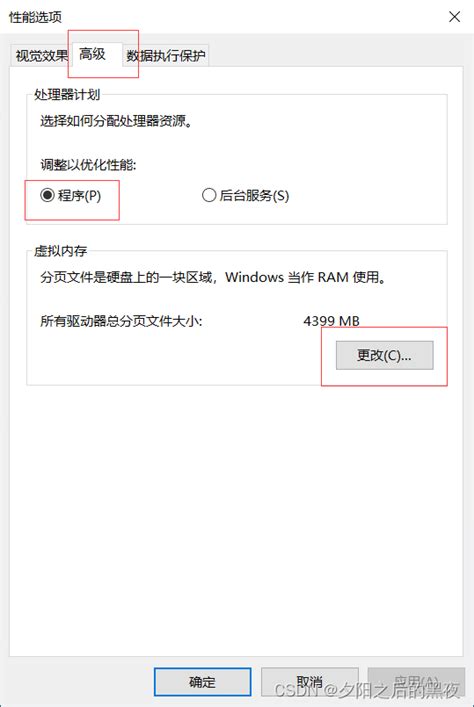Click the 所有驱动器总分页文件大小 label
Viewport: 474px width, 707px height.
tap(121, 321)
